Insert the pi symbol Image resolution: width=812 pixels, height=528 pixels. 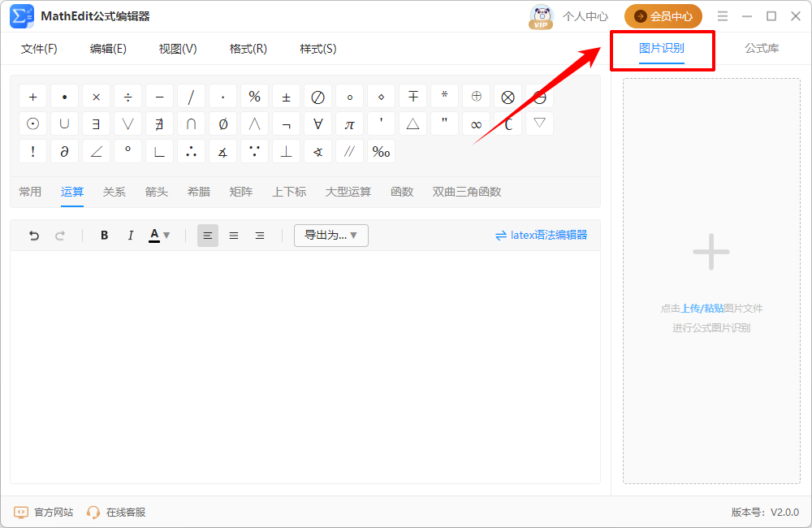[349, 123]
